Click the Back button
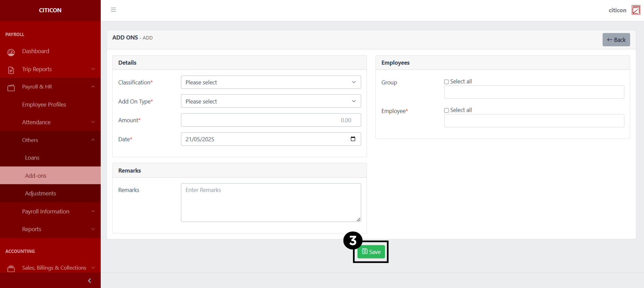644x288 pixels. click(616, 40)
